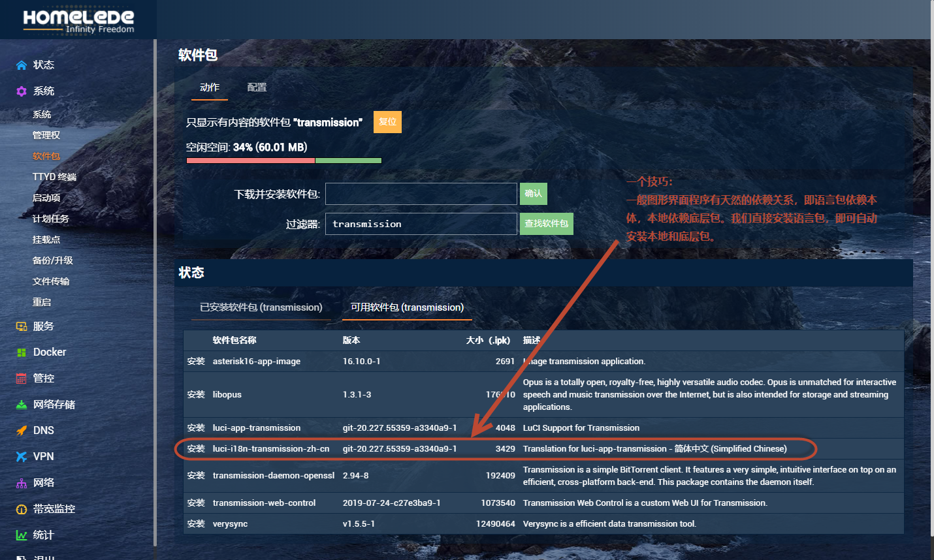Screen dimensions: 934x560
Task: Install verysync package
Action: 196,524
